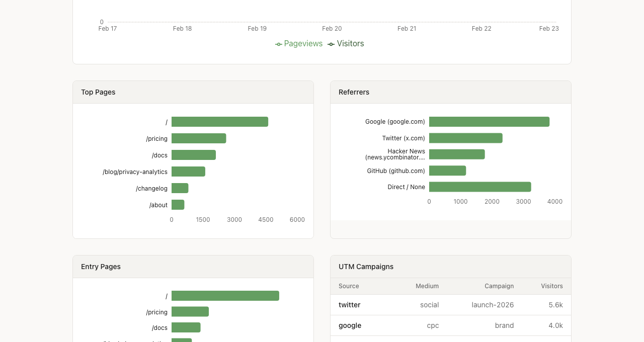Select the /docs bar in Entry Pages
This screenshot has width=644, height=342.
(x=186, y=327)
